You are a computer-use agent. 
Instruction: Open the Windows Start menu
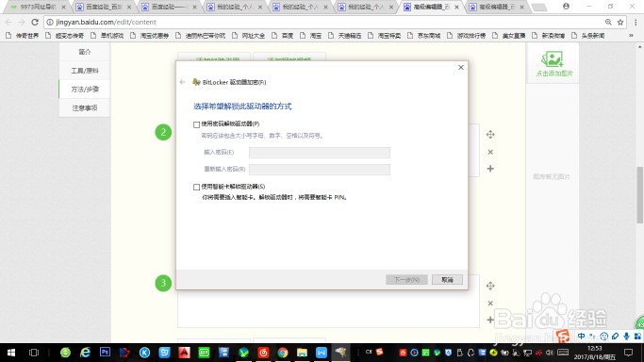click(x=11, y=353)
